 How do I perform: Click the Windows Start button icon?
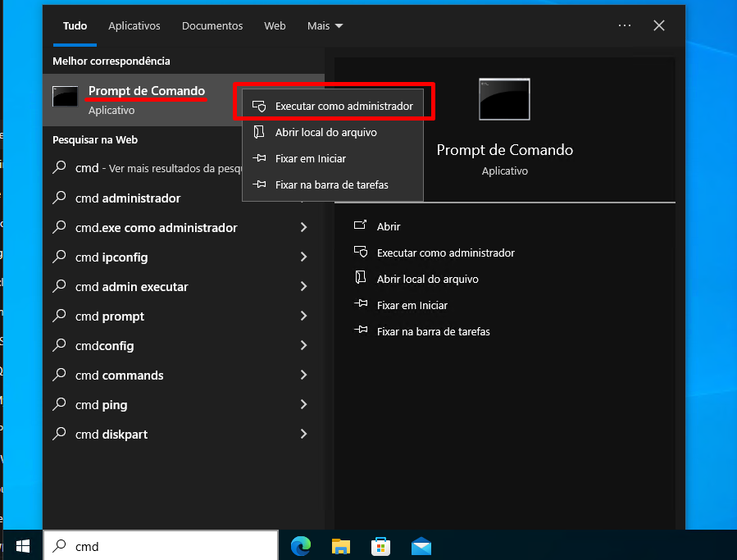pyautogui.click(x=22, y=545)
